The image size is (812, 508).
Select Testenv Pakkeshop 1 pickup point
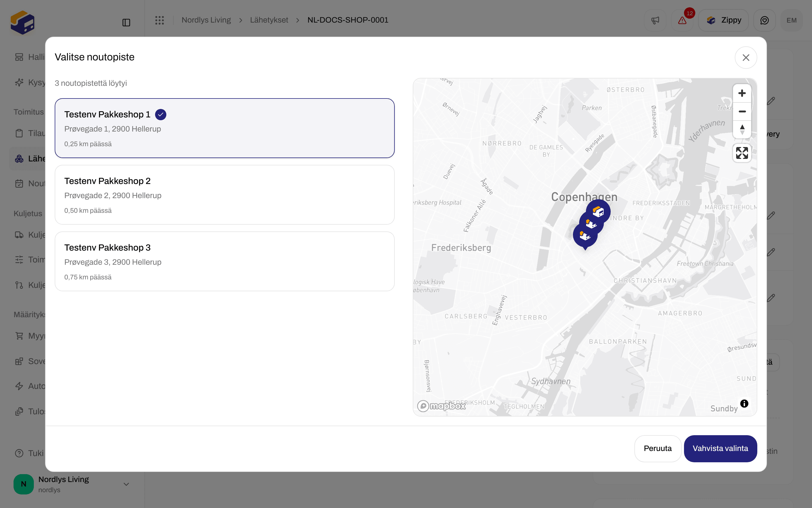(x=224, y=128)
